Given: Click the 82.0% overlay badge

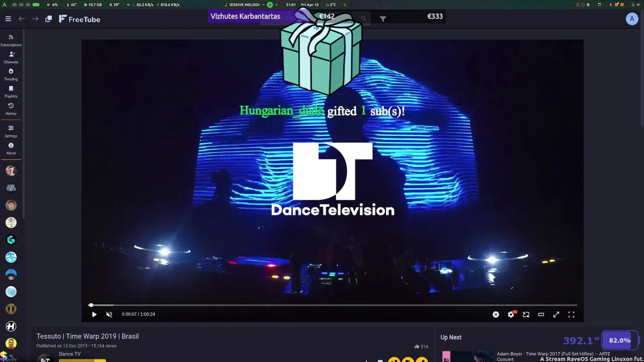Looking at the screenshot, I should coord(620,340).
